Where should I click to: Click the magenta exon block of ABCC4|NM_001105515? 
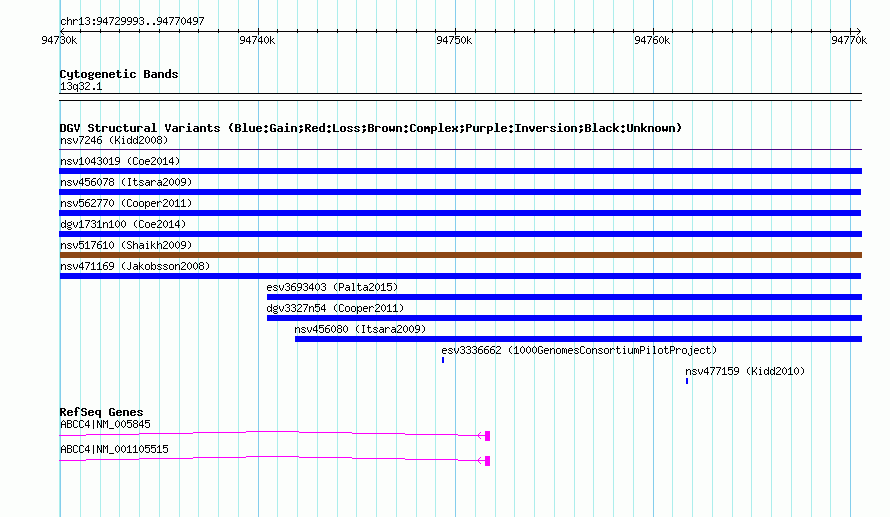[x=488, y=461]
